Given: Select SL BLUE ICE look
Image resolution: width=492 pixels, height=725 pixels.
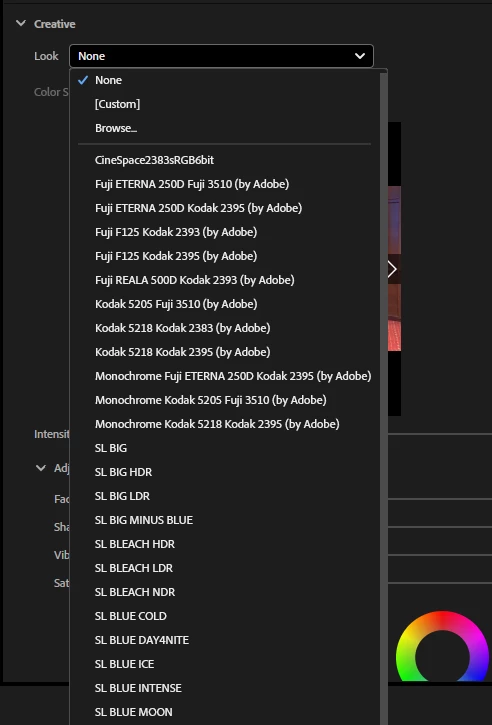Looking at the screenshot, I should click(x=225, y=664).
